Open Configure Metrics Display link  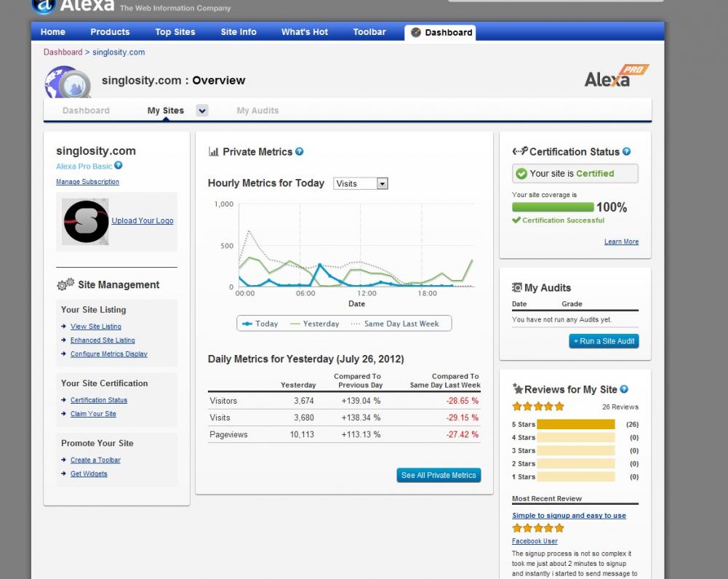point(108,354)
